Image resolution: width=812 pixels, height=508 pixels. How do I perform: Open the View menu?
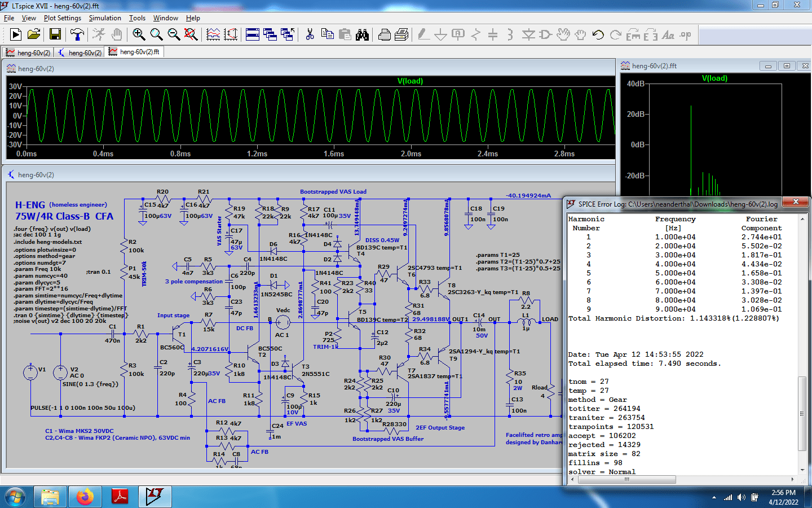pyautogui.click(x=29, y=18)
